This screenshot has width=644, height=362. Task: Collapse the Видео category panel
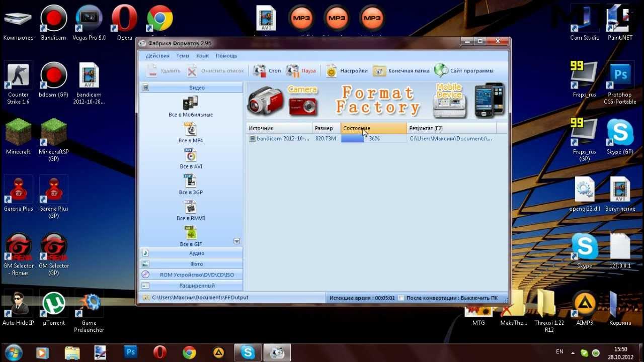(x=191, y=87)
